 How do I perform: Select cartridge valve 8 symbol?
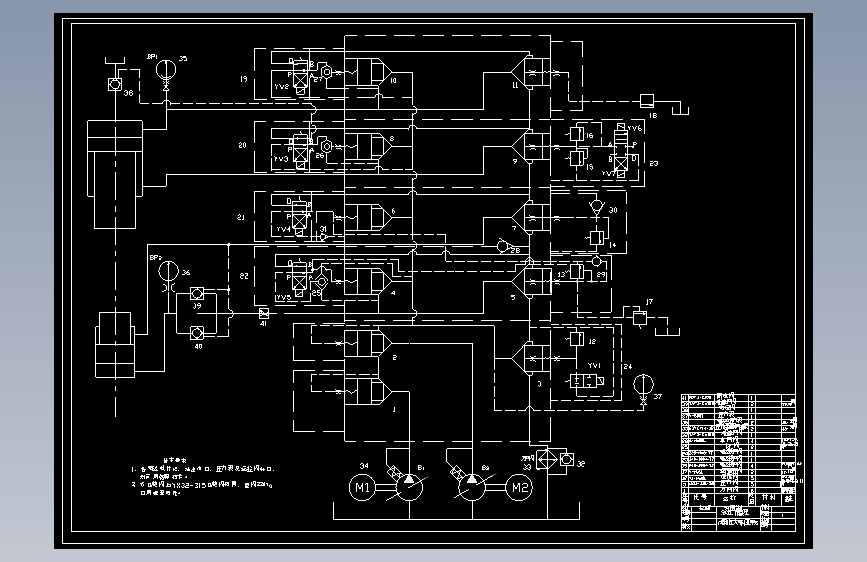[x=368, y=147]
